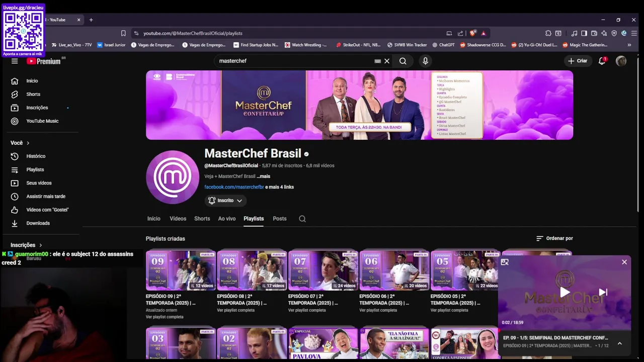644x362 pixels.
Task: Open Brave Rewards triangle icon
Action: click(x=484, y=33)
